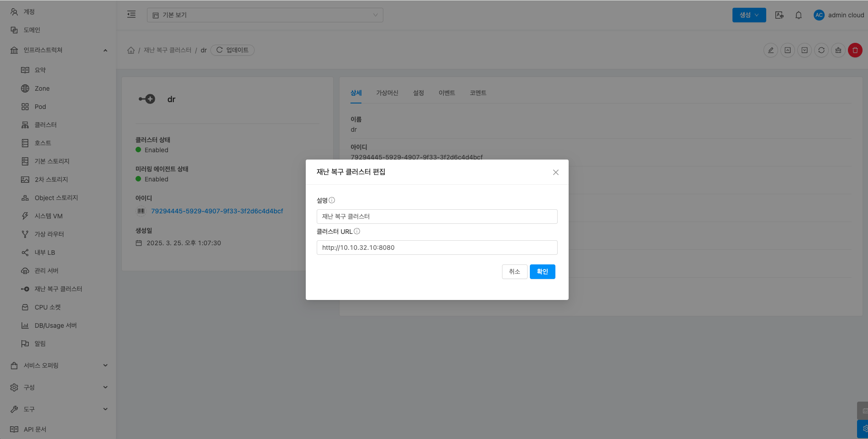Click the circular refresh arrows icon

[821, 50]
